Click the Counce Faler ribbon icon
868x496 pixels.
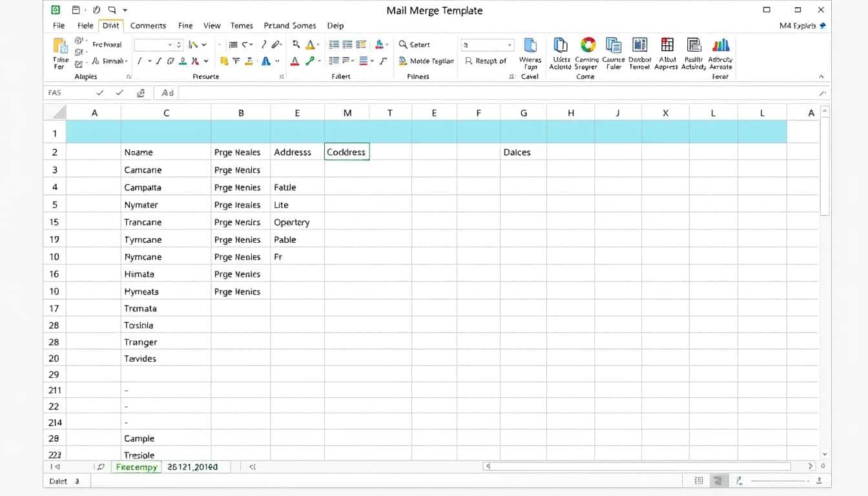(614, 45)
